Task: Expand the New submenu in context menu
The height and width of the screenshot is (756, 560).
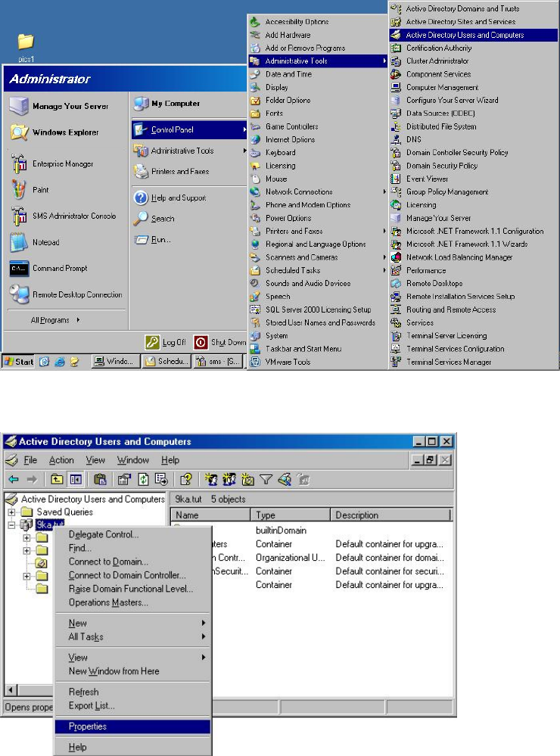Action: point(132,623)
